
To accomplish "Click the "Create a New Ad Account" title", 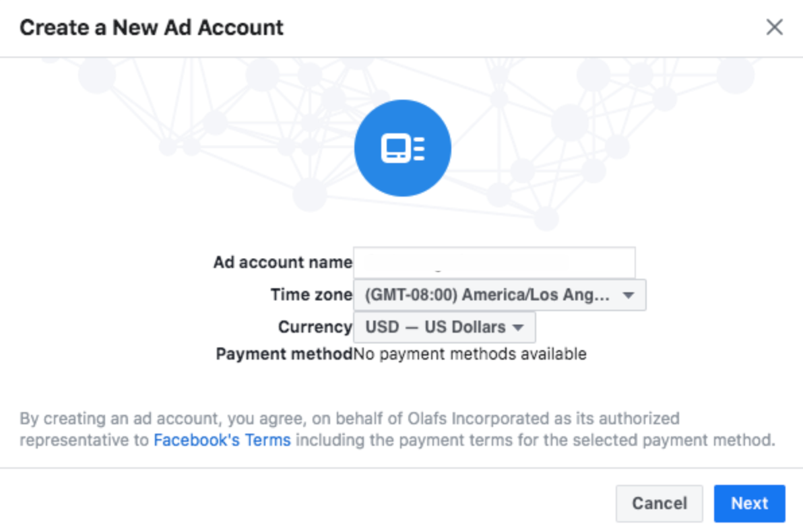I will 152,28.
